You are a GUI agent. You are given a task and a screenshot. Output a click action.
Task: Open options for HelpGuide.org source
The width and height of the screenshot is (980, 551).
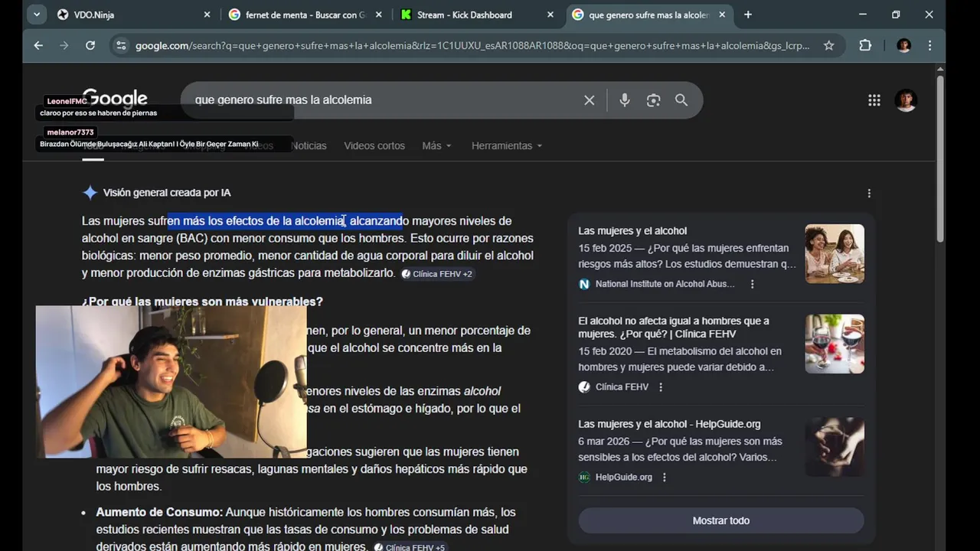pos(665,478)
